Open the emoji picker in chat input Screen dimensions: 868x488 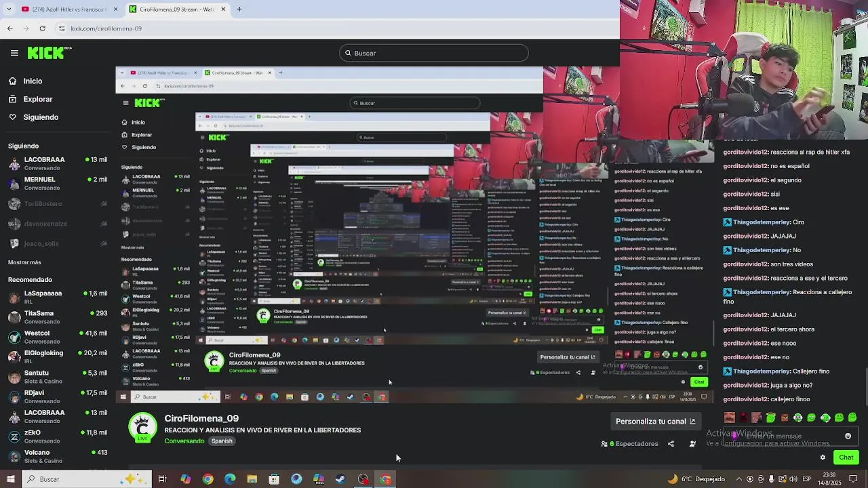tap(848, 436)
